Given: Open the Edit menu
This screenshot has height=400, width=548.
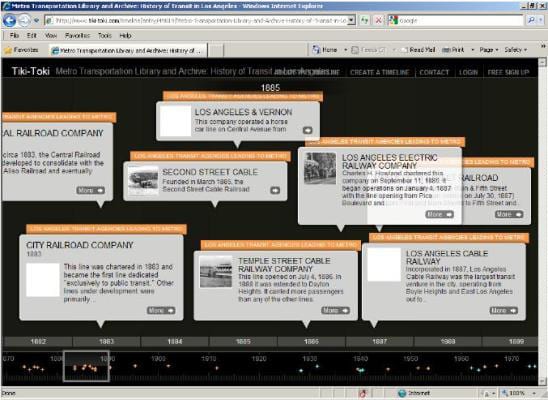Looking at the screenshot, I should (x=31, y=36).
